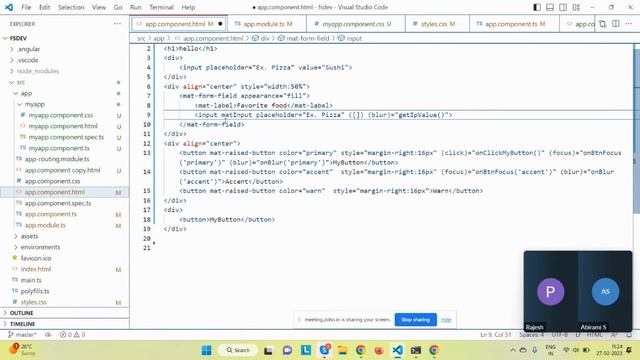Open the Terminal menu
640x360 pixels.
(161, 7)
